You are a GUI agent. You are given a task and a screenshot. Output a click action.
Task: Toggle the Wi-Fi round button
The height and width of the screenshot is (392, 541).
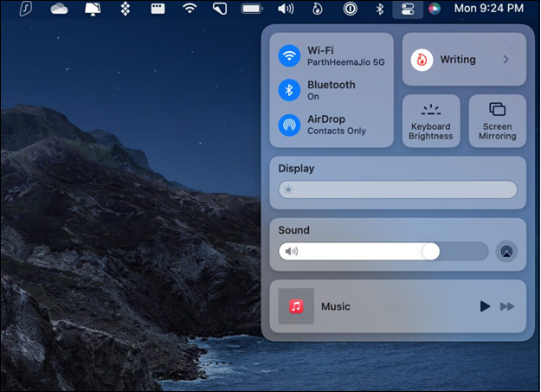(x=289, y=56)
